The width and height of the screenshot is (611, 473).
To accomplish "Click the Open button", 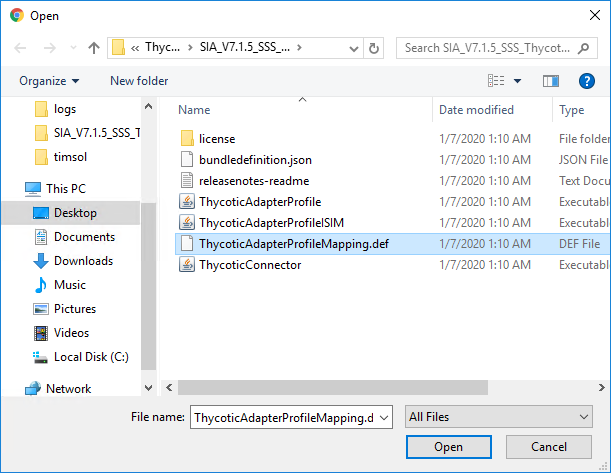I will (x=449, y=447).
